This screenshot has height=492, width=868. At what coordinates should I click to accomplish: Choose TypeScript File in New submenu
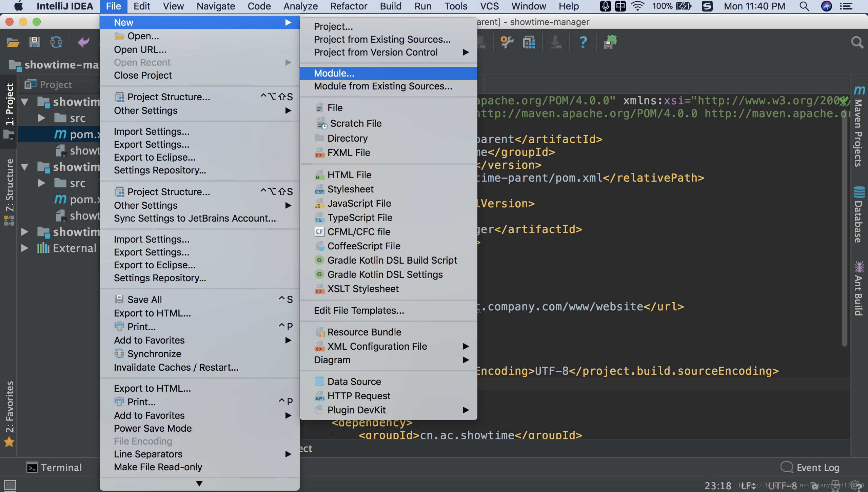click(x=388, y=218)
